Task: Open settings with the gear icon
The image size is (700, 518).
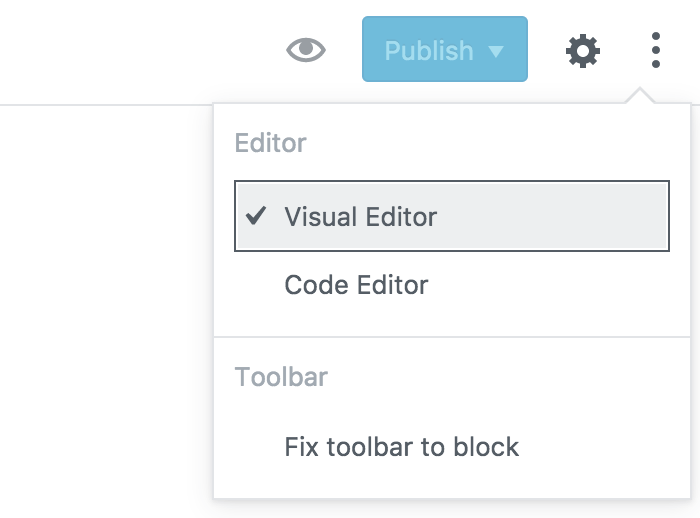Action: click(x=583, y=50)
